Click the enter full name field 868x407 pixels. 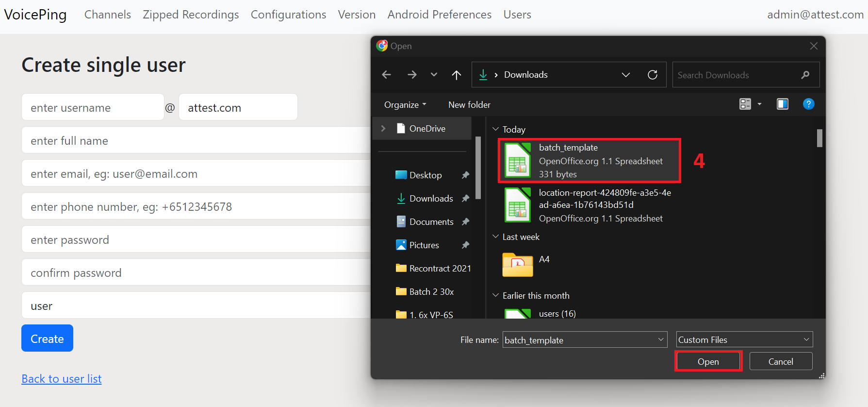point(196,140)
